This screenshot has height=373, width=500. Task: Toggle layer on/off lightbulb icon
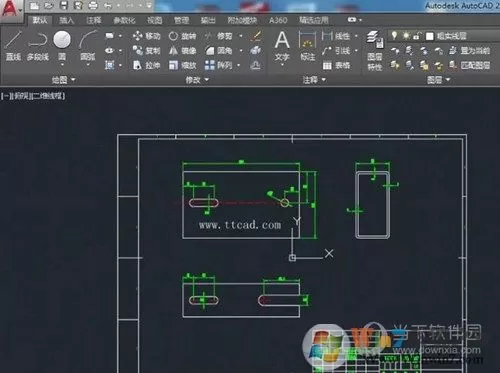pos(394,35)
